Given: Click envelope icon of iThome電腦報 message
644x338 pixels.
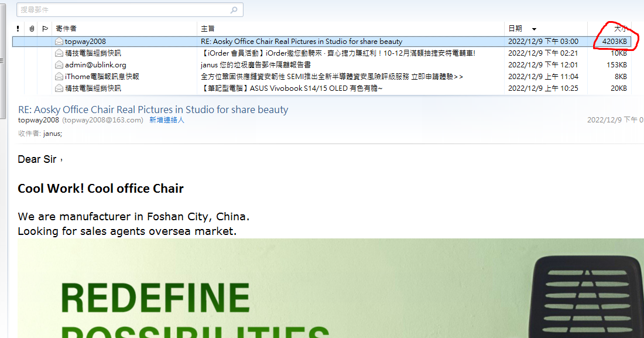Looking at the screenshot, I should 59,77.
